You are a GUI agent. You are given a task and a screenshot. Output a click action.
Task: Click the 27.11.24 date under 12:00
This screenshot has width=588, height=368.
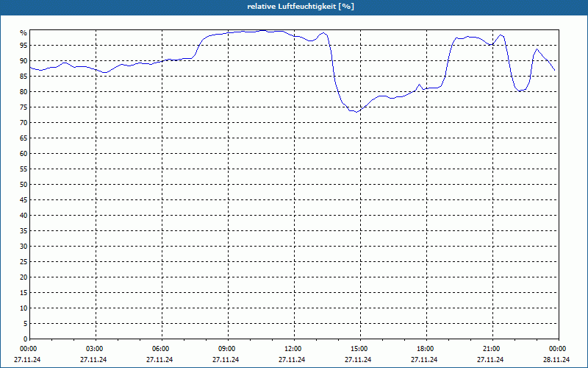292,360
